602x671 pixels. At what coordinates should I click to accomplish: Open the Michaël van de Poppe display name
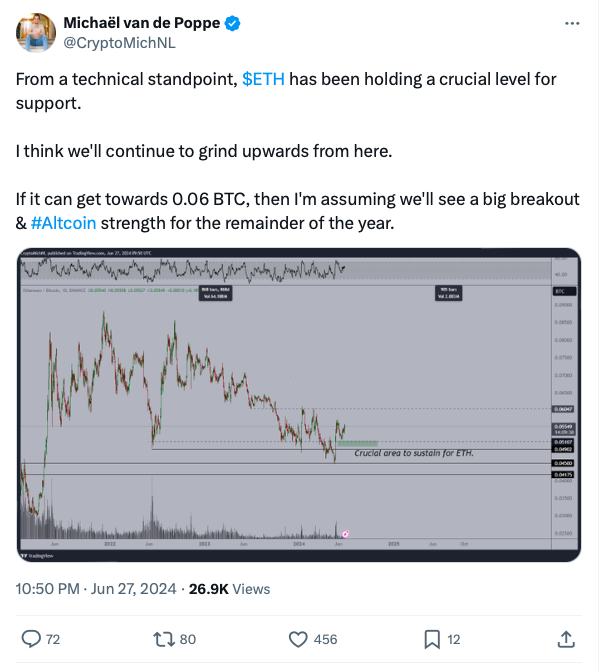[x=142, y=23]
